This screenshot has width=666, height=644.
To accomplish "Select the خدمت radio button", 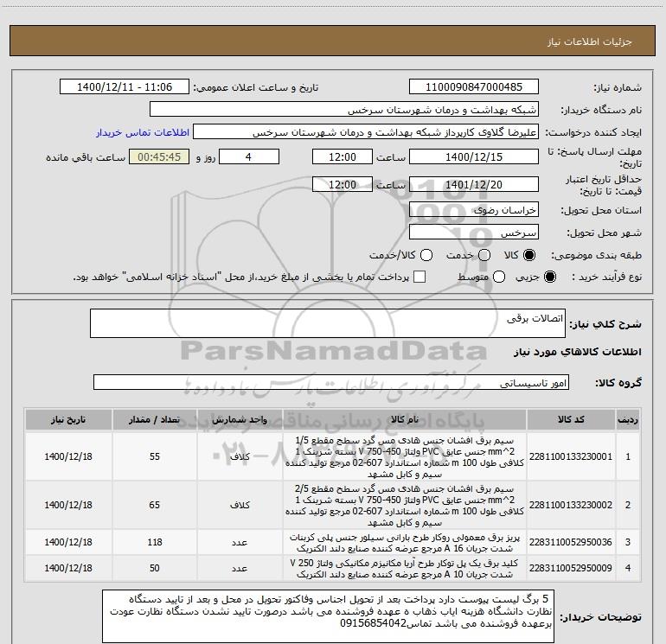I will click(483, 255).
